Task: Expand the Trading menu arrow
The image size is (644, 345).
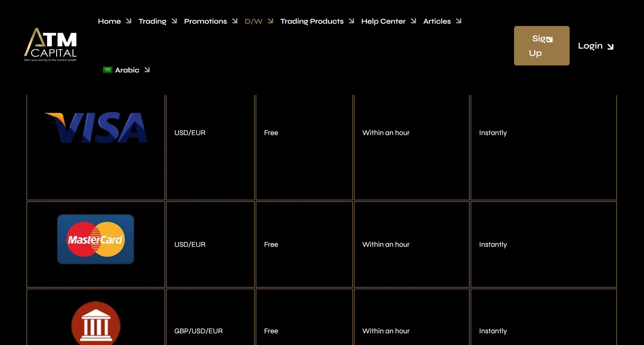Action: (174, 21)
